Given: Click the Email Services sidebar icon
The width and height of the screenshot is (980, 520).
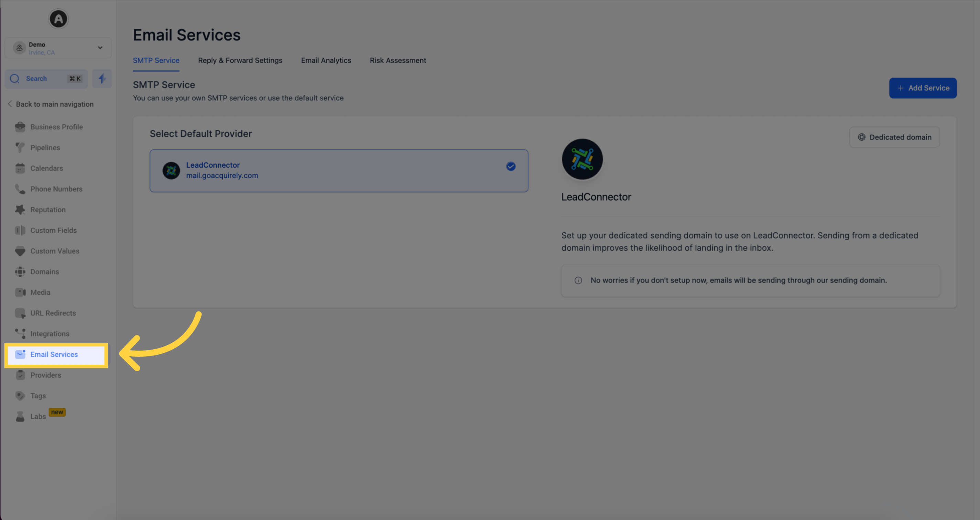Looking at the screenshot, I should tap(20, 354).
